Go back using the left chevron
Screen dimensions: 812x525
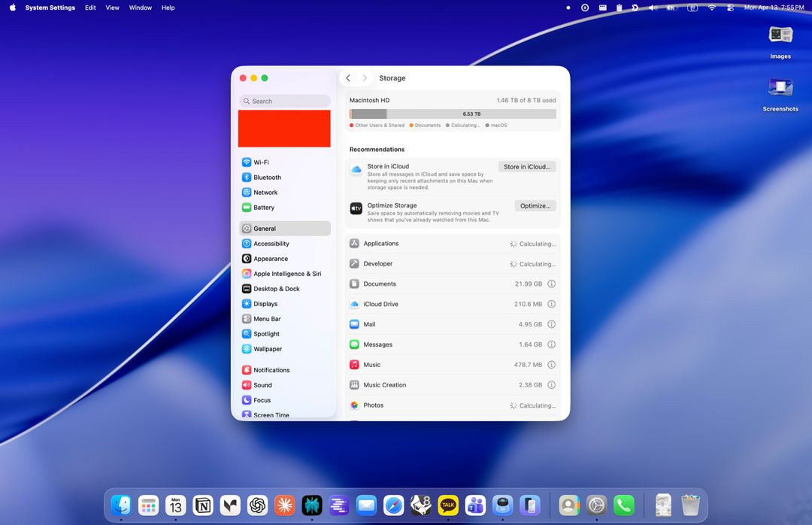point(348,78)
